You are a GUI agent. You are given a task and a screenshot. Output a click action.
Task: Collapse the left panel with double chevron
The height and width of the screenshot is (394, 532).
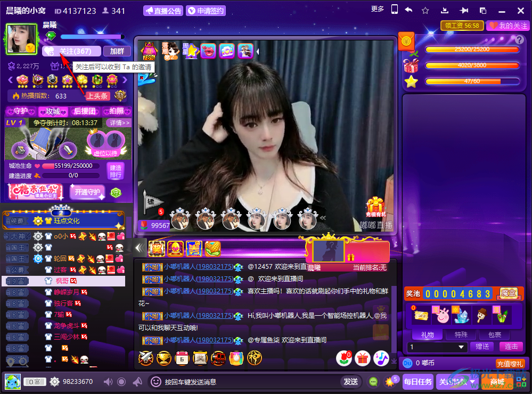[140, 248]
